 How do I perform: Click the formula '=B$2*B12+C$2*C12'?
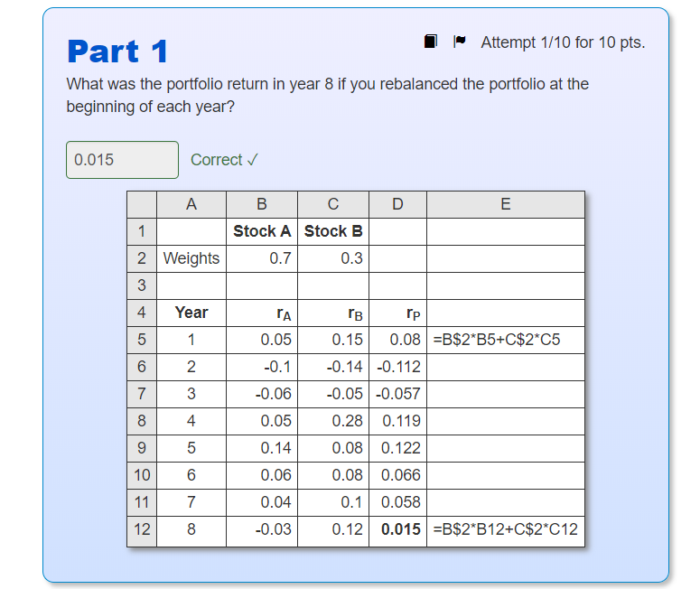[506, 529]
